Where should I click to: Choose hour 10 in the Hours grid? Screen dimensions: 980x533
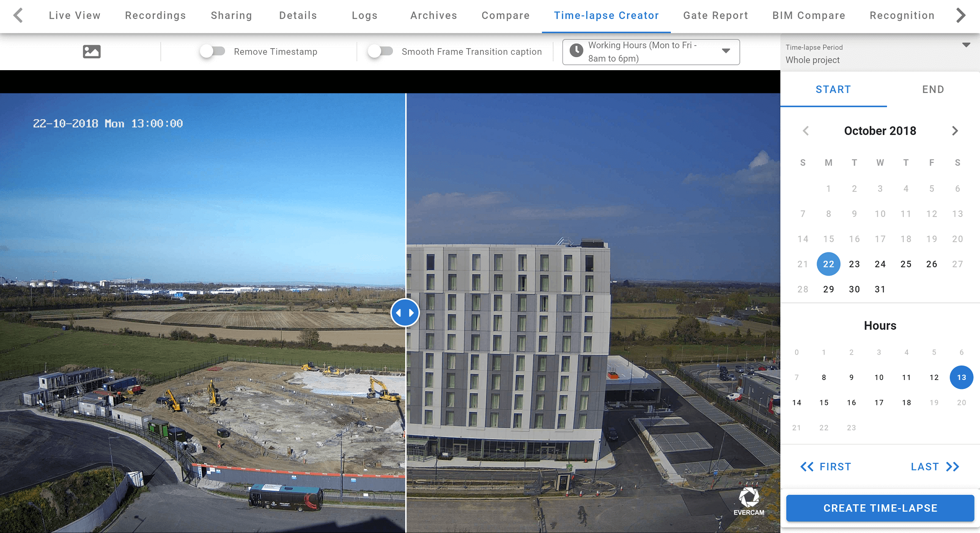pyautogui.click(x=879, y=377)
